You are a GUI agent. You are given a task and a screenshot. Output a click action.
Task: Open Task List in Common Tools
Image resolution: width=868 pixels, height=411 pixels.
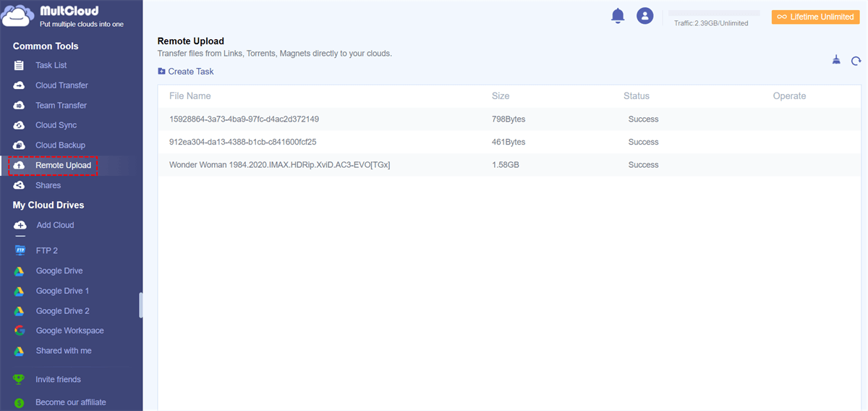51,65
